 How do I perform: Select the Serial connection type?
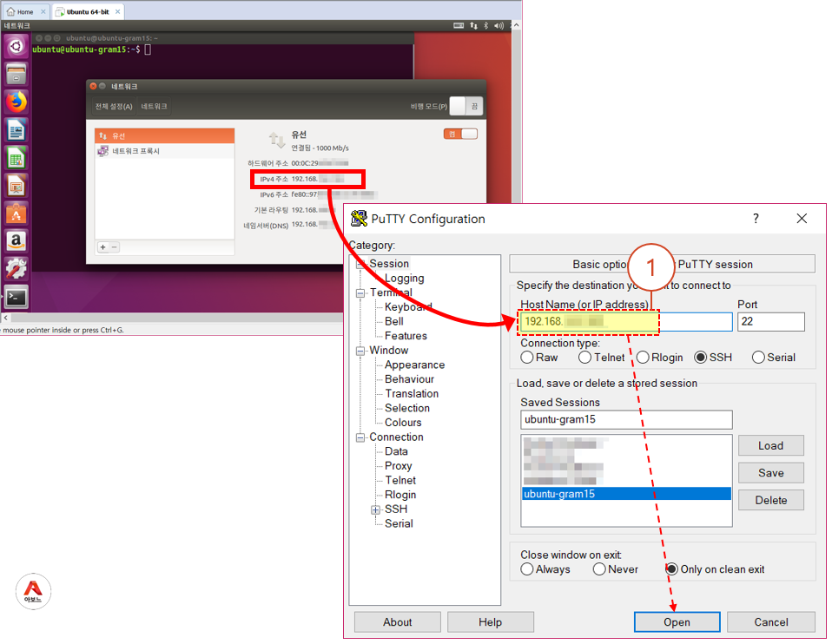[774, 358]
